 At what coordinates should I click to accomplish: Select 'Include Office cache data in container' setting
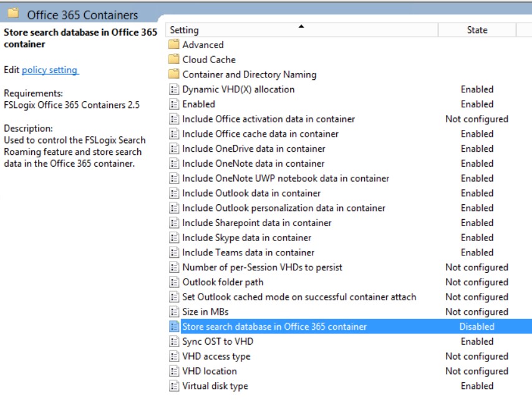click(260, 134)
